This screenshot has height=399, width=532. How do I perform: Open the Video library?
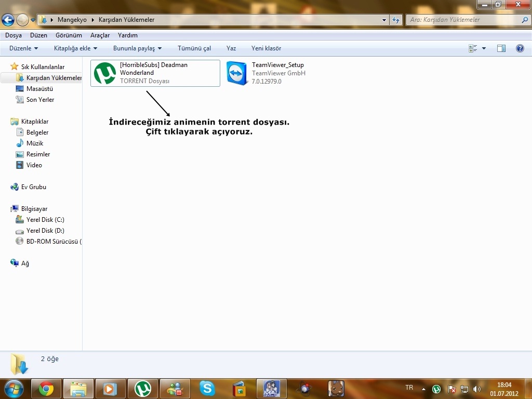(34, 165)
